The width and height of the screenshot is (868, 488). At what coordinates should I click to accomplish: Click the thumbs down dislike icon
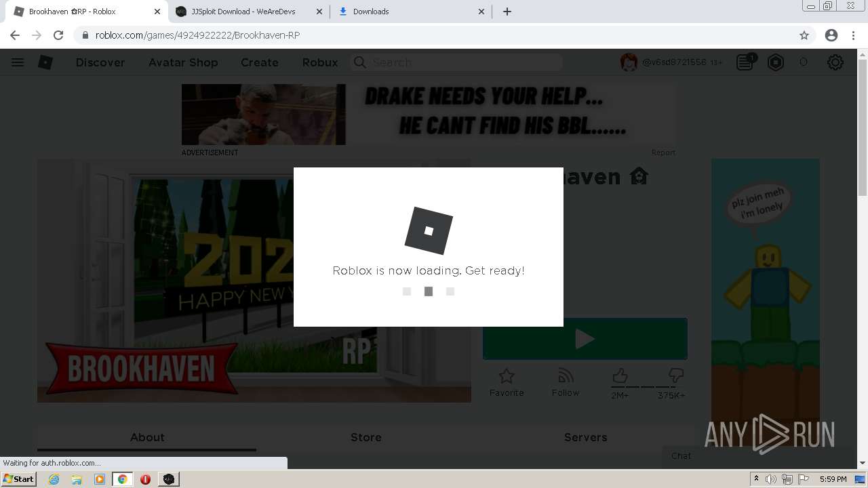tap(675, 375)
